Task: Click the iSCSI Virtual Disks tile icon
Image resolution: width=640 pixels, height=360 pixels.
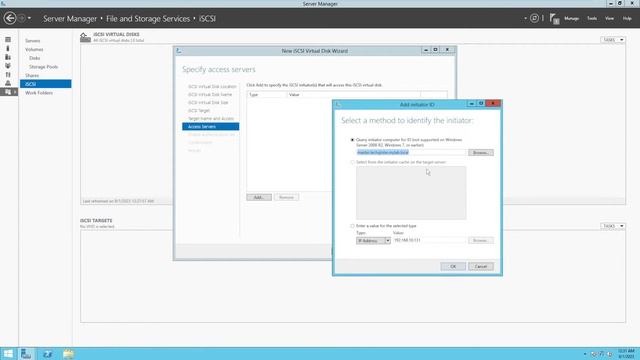Action: [x=85, y=38]
